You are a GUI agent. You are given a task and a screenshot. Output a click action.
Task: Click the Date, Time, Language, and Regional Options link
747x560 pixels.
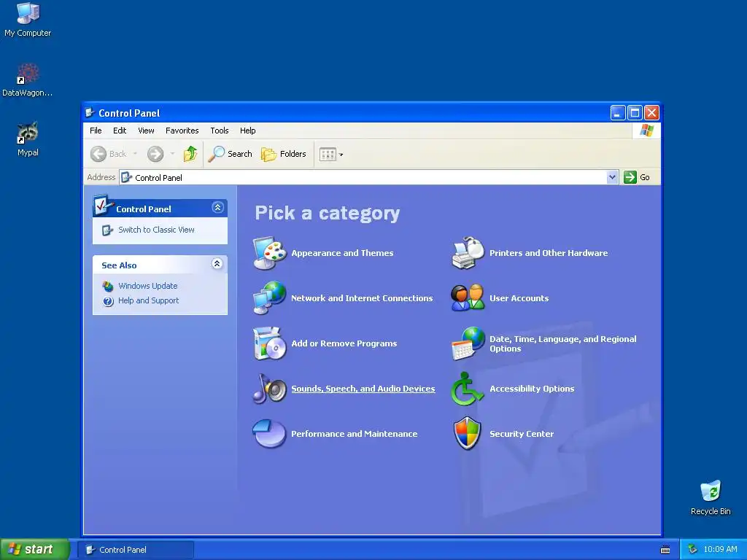[x=563, y=344]
